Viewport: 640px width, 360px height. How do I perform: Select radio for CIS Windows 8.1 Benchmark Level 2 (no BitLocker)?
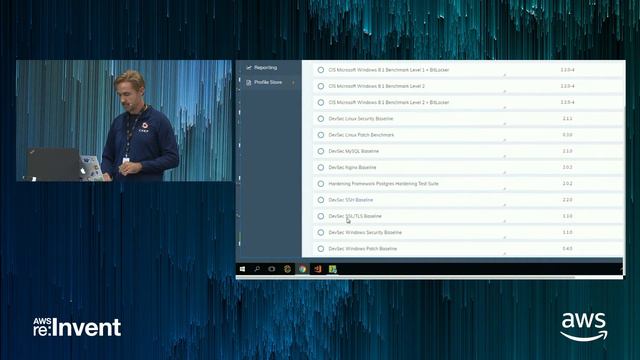point(321,87)
